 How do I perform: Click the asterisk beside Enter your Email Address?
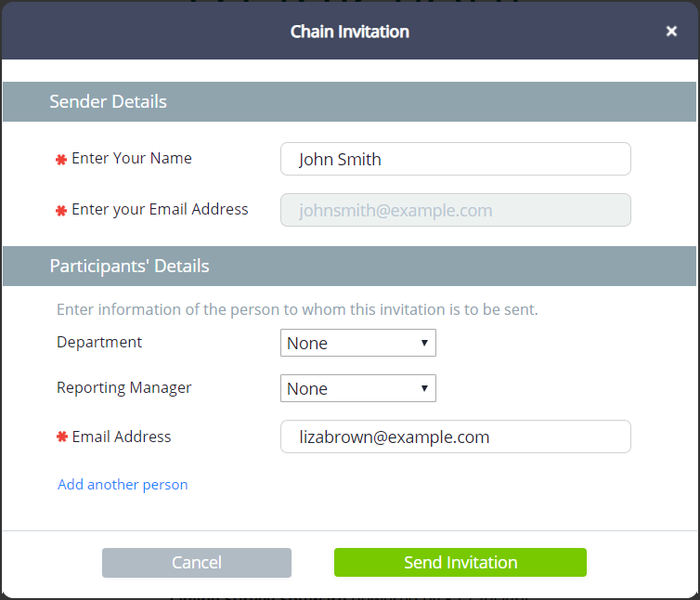(61, 211)
